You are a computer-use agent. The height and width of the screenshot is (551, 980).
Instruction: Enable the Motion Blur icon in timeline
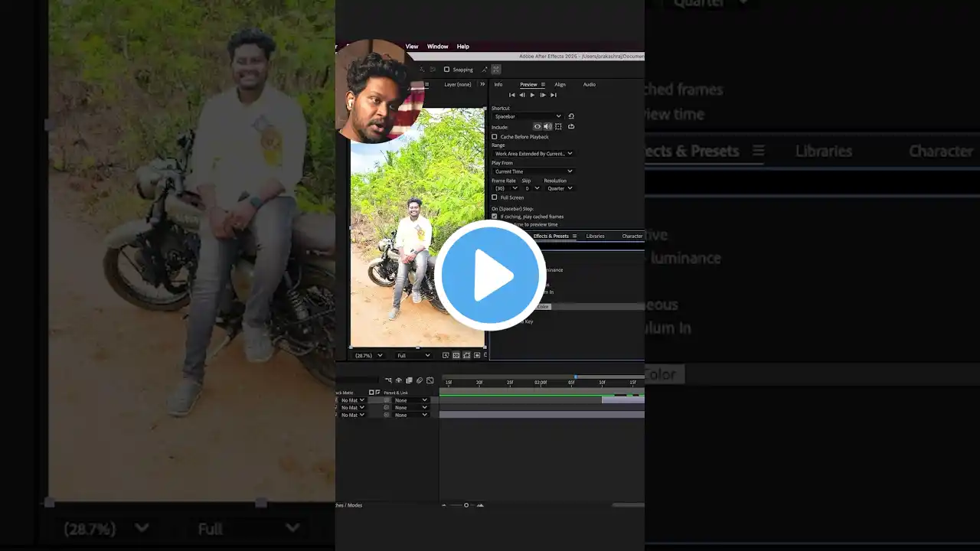[x=419, y=380]
